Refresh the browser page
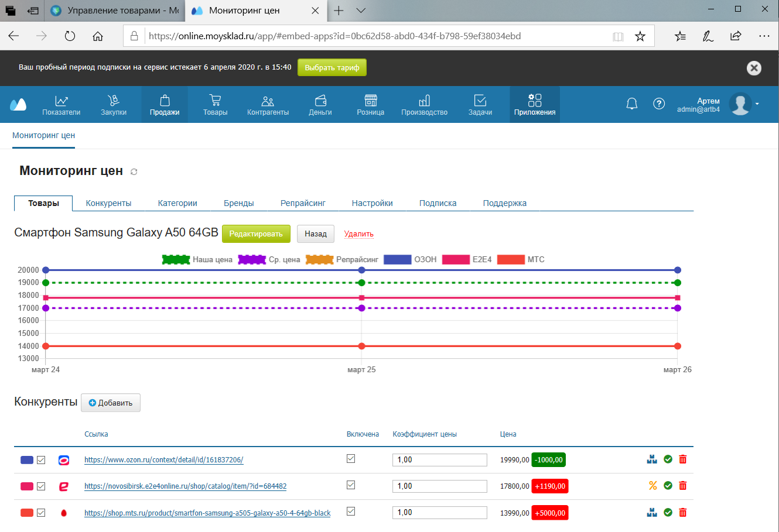This screenshot has height=532, width=779. (x=70, y=36)
